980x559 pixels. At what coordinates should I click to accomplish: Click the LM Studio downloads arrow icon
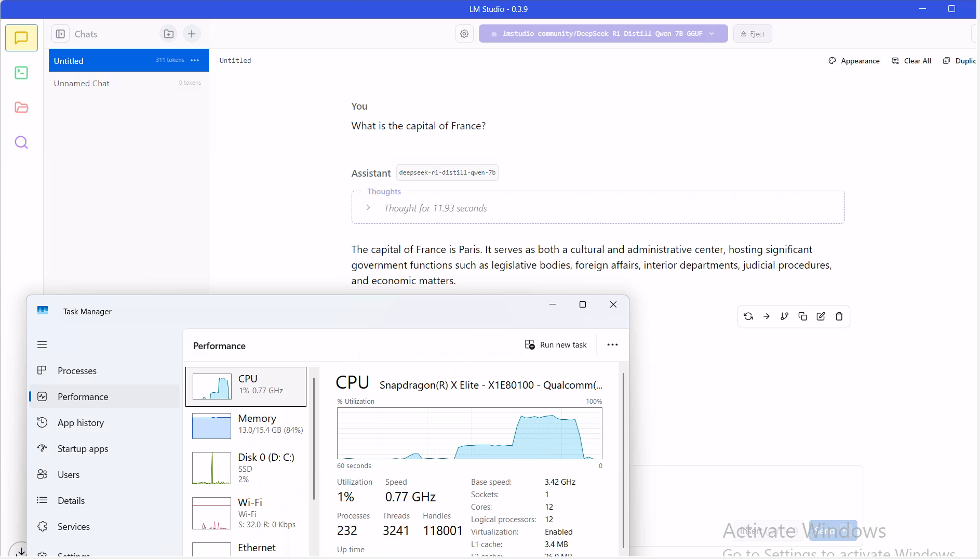click(20, 550)
